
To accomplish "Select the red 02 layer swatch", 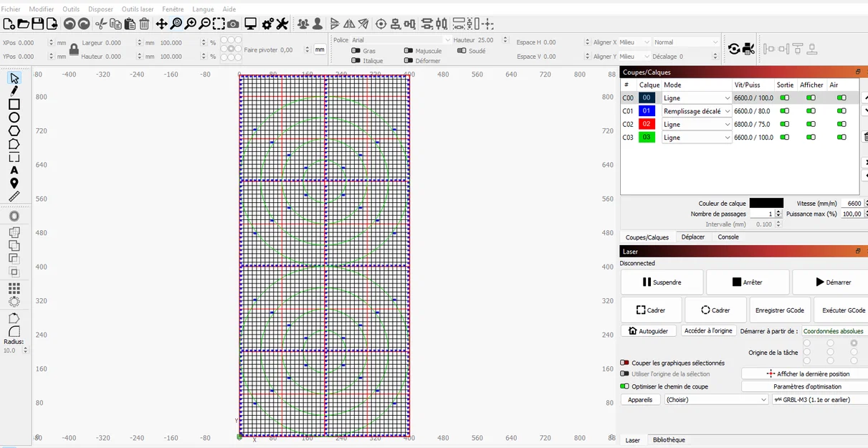I will [x=647, y=125].
